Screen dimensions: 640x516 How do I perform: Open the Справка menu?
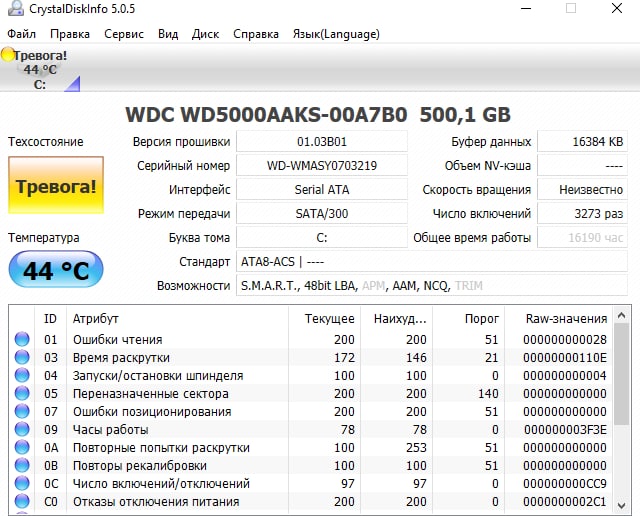coord(256,34)
